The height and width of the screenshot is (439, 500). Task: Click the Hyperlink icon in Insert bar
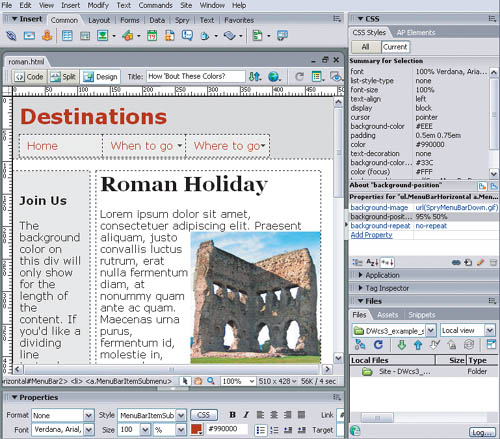pyautogui.click(x=11, y=35)
